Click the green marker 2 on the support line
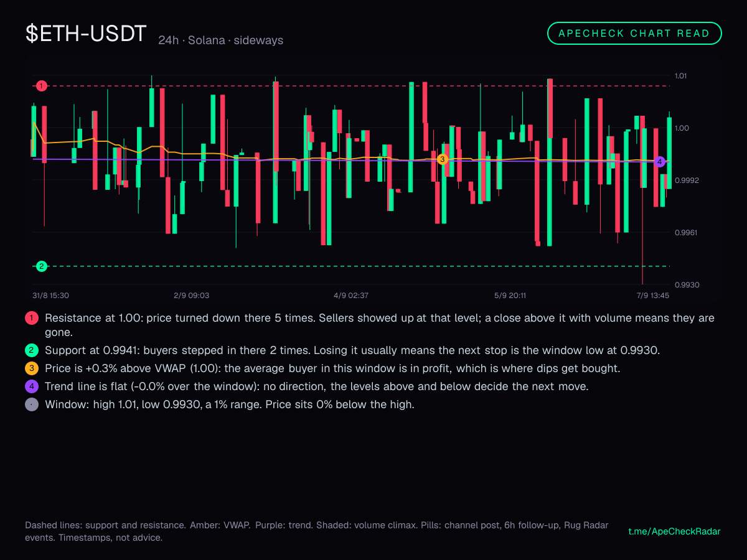 click(42, 266)
